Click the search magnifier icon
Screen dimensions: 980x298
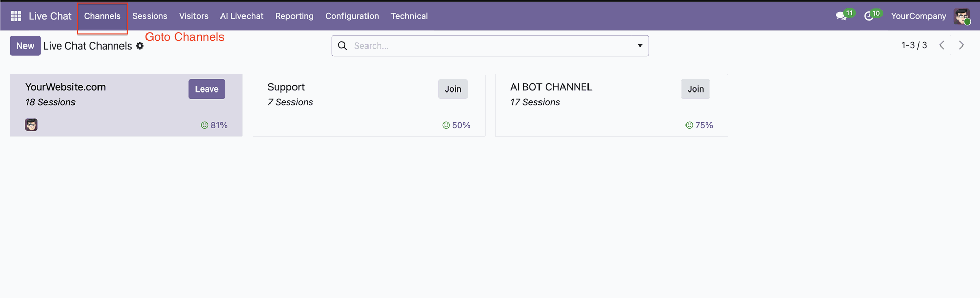pos(342,46)
